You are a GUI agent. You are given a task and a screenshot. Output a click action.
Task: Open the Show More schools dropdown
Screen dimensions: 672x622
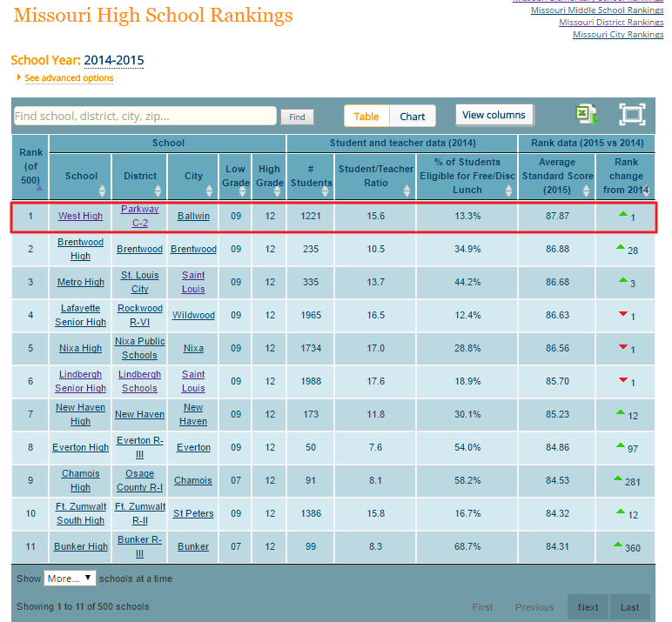tap(70, 579)
